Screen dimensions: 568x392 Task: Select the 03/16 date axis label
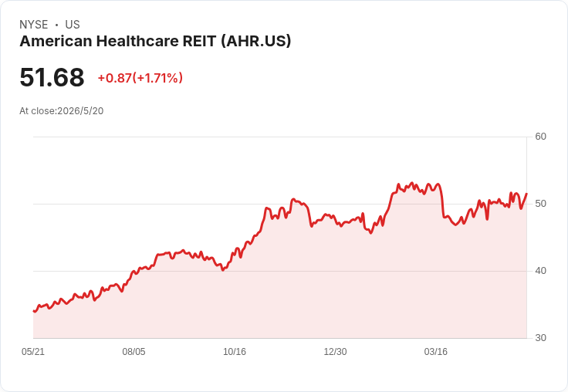(x=436, y=351)
